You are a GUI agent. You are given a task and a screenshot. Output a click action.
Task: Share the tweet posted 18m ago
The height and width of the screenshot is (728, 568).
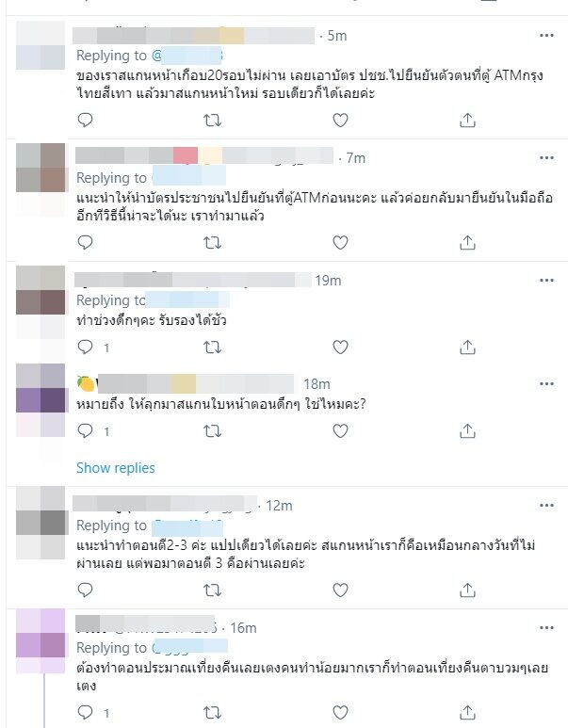point(467,430)
